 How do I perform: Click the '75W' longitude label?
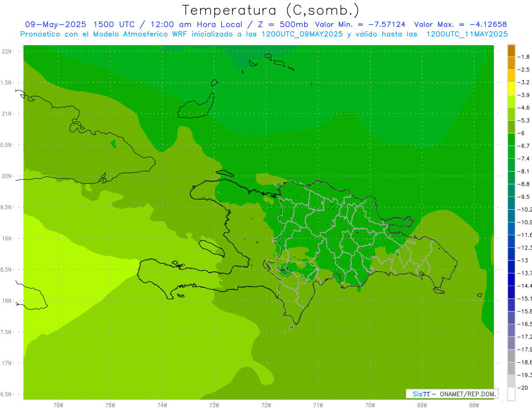pos(110,405)
